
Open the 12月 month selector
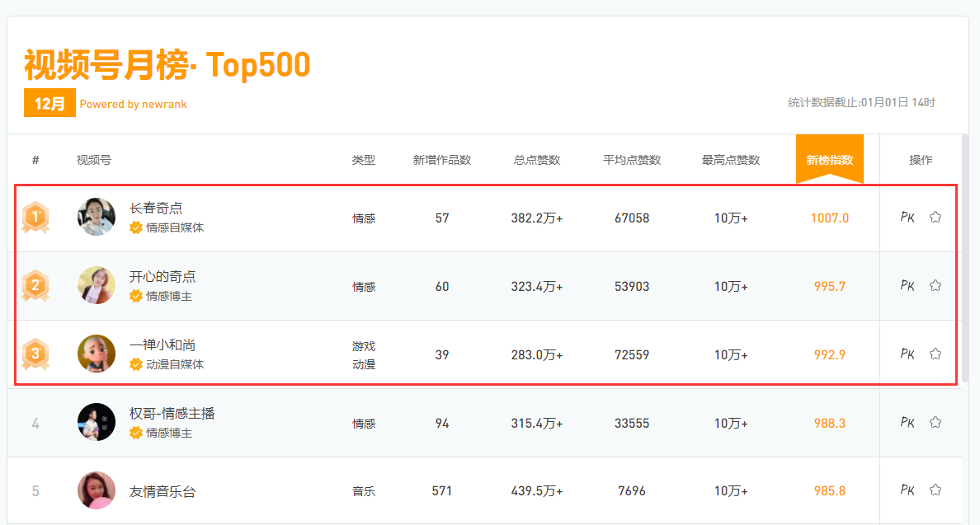coord(49,104)
